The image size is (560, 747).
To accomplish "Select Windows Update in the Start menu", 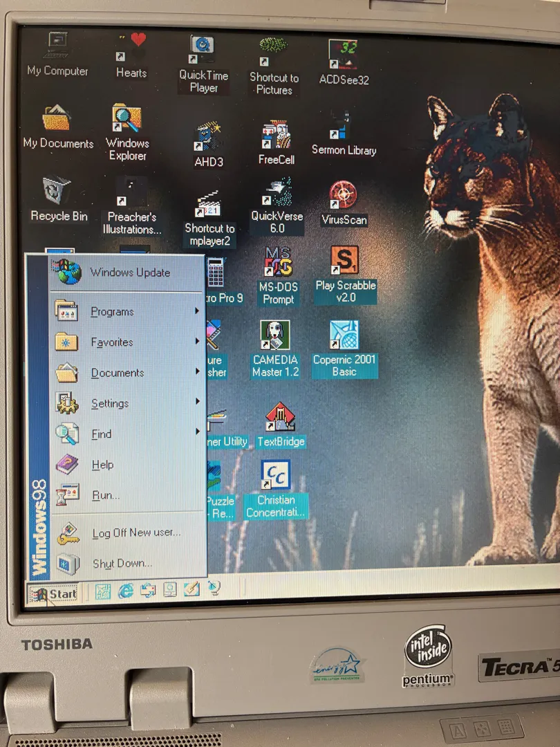I will [129, 273].
